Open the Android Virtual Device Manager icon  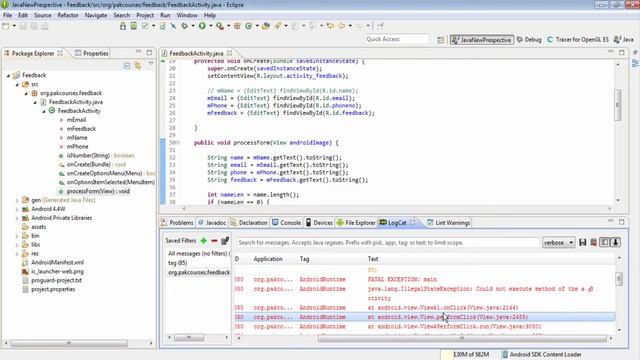pyautogui.click(x=134, y=26)
